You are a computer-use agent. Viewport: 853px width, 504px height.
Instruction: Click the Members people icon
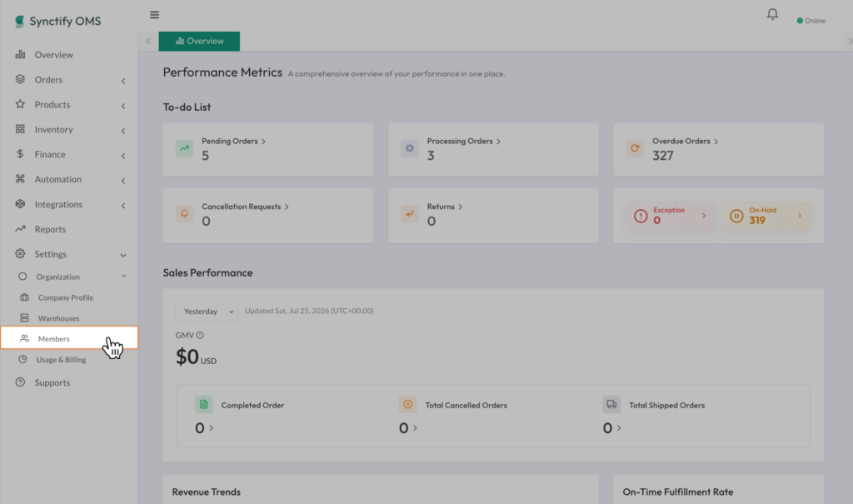pos(24,338)
